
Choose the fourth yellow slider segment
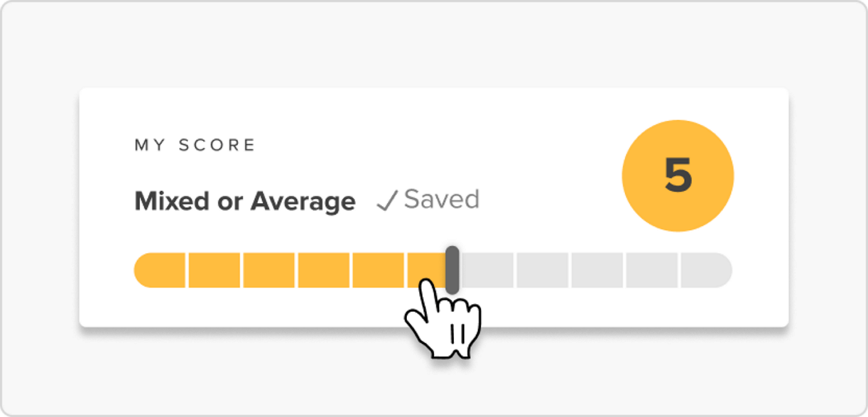pos(324,271)
